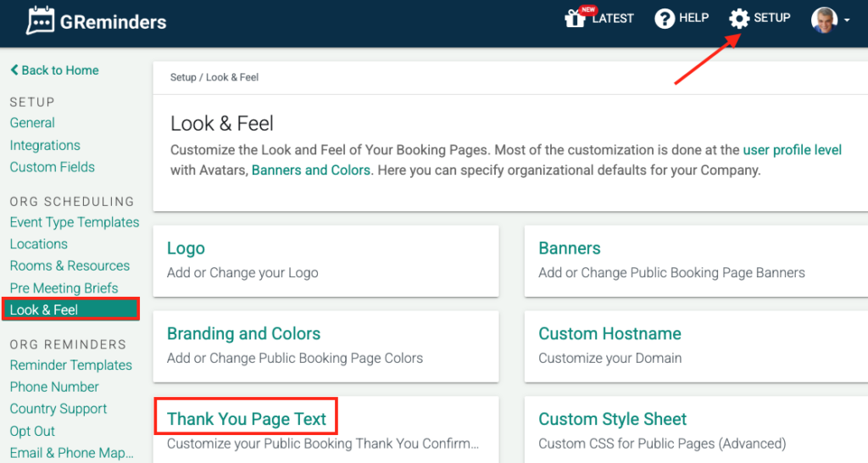
Task: Click the Banners and Colors link
Action: coord(310,170)
